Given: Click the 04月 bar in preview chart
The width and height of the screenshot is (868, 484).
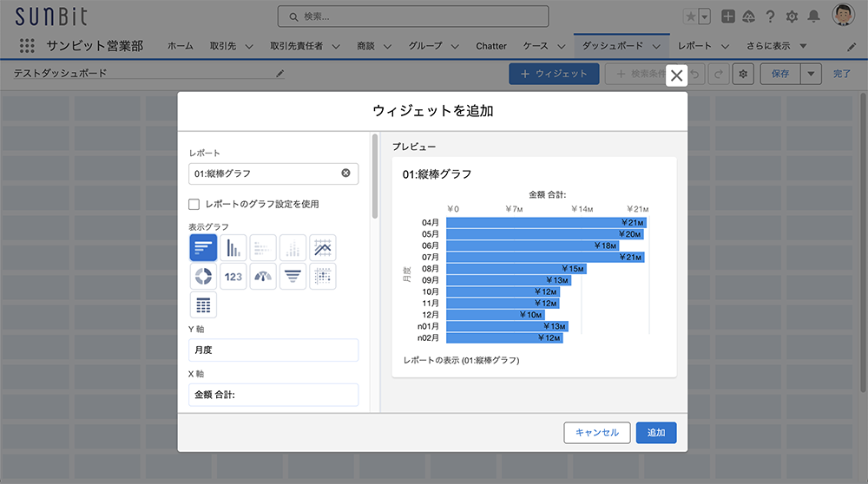Looking at the screenshot, I should pos(546,222).
